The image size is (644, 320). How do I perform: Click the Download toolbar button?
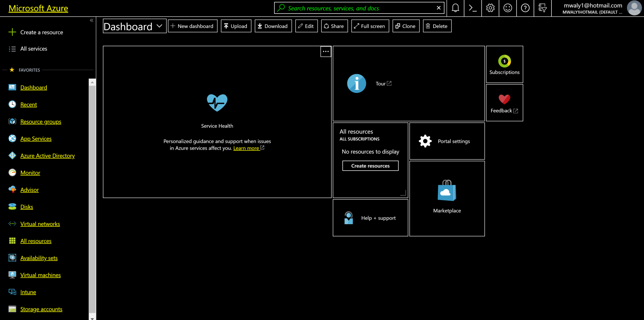point(273,26)
